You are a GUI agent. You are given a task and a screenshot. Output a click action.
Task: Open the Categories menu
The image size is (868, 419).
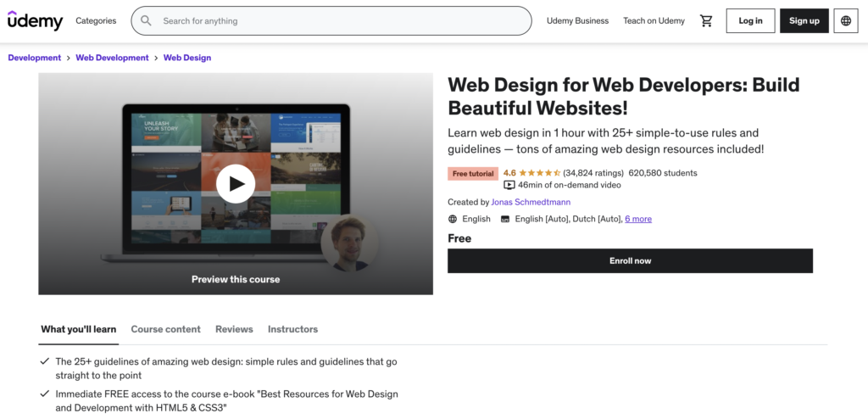coord(96,20)
